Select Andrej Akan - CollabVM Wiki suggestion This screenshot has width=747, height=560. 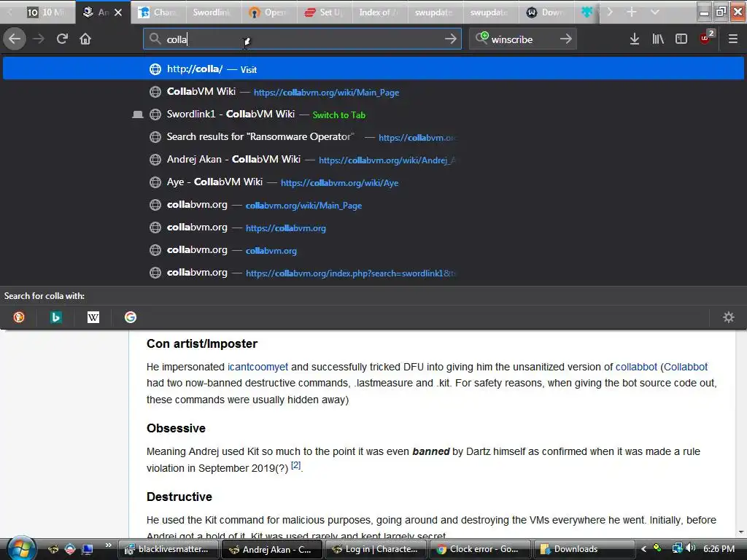pyautogui.click(x=373, y=160)
